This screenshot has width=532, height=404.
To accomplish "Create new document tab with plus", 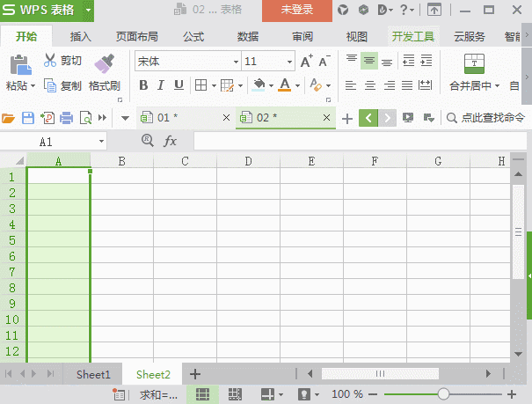I will coord(347,119).
